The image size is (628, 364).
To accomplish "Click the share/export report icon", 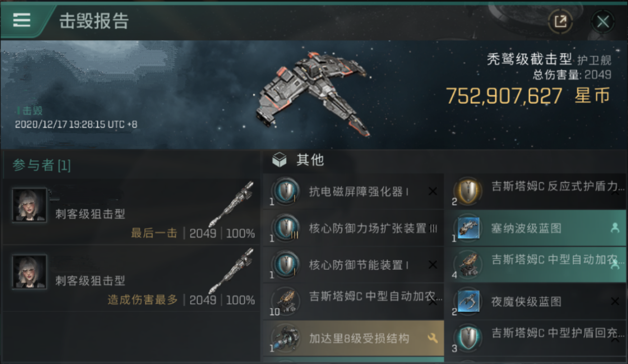I will click(560, 21).
